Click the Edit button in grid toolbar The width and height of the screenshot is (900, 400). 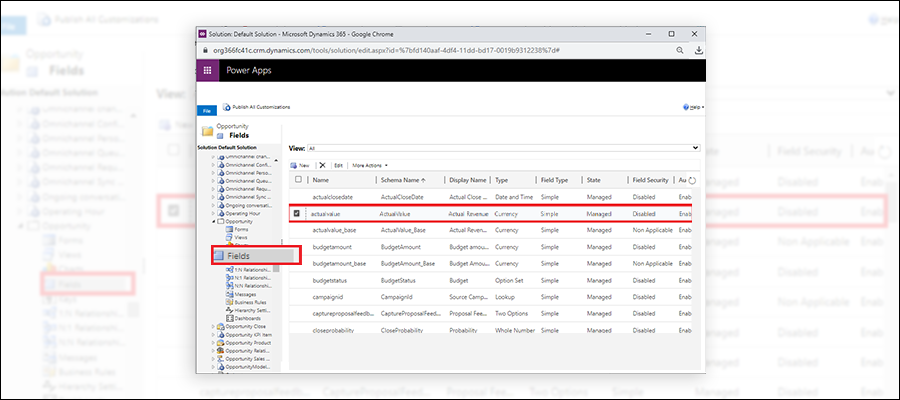point(339,164)
